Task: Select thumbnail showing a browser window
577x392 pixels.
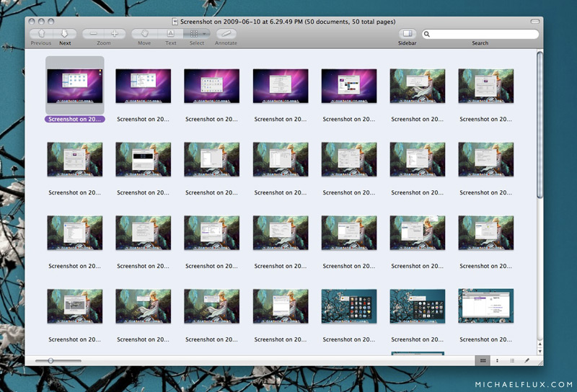Action: click(485, 306)
